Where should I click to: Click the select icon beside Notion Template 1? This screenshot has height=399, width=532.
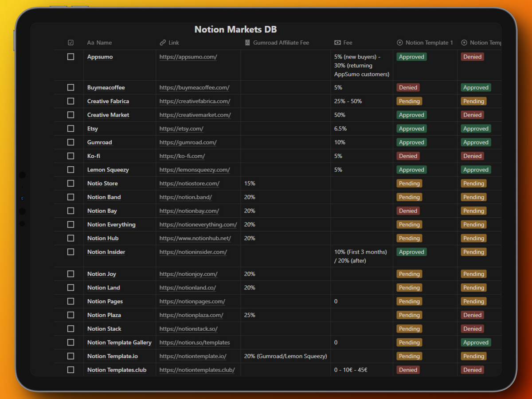click(x=399, y=43)
